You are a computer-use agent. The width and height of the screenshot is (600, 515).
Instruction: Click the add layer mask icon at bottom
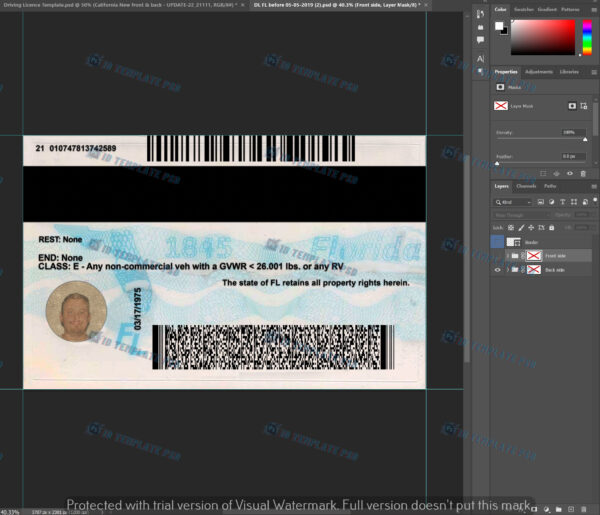534,509
